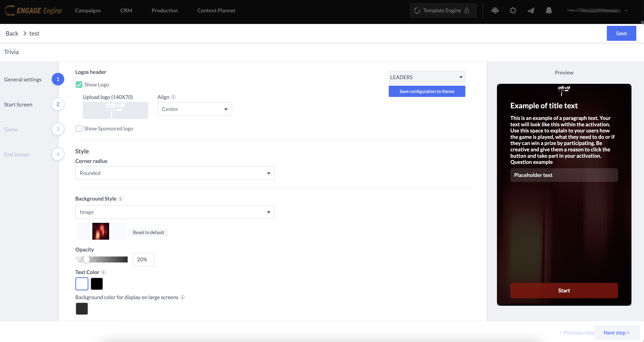
Task: Enable Show Sponsored logo checkbox
Action: [x=79, y=129]
